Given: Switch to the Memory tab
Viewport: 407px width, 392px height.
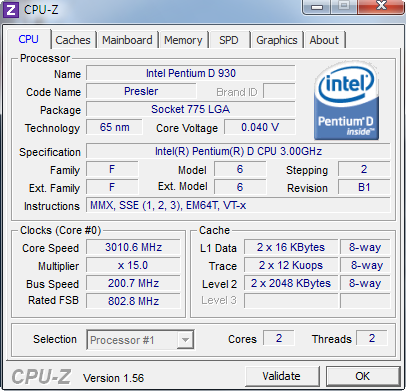Looking at the screenshot, I should [x=183, y=40].
